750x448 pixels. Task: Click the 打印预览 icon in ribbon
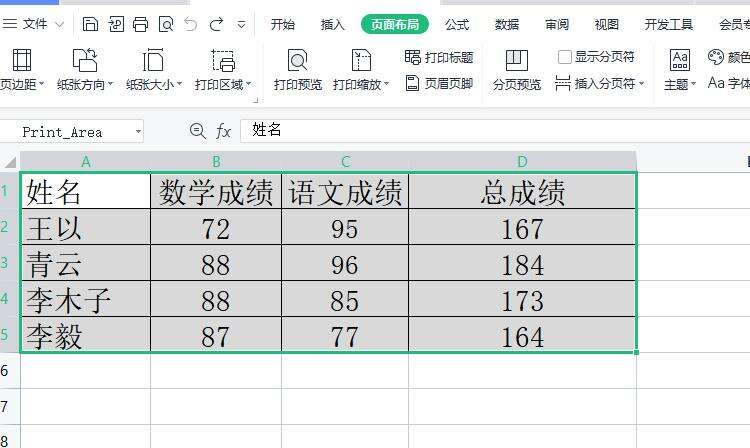(298, 60)
